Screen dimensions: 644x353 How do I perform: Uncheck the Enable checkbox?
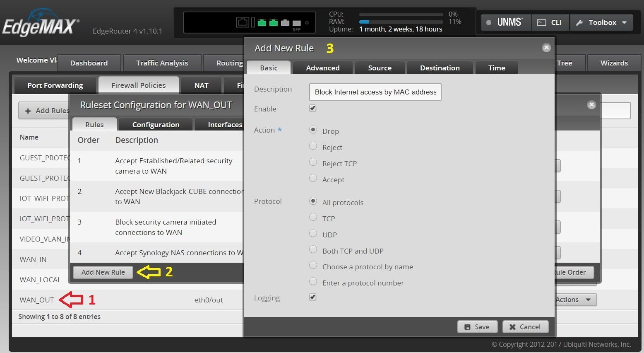click(x=313, y=108)
